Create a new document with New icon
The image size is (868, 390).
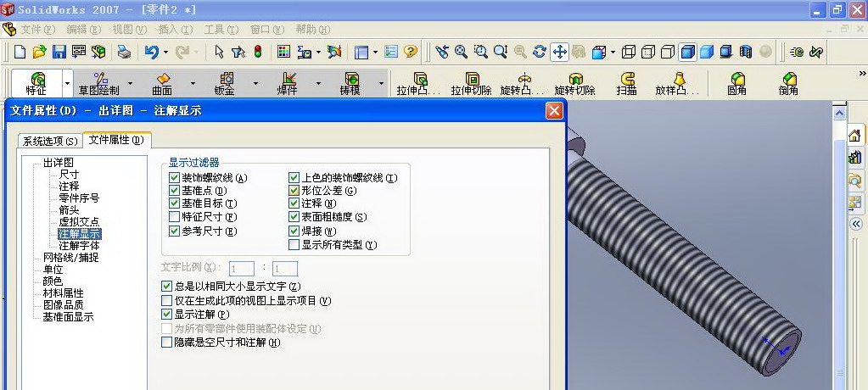(x=20, y=52)
